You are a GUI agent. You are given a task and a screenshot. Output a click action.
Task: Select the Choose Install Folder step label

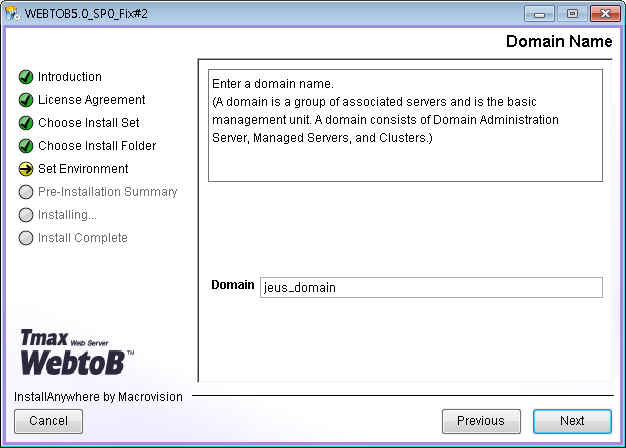97,146
